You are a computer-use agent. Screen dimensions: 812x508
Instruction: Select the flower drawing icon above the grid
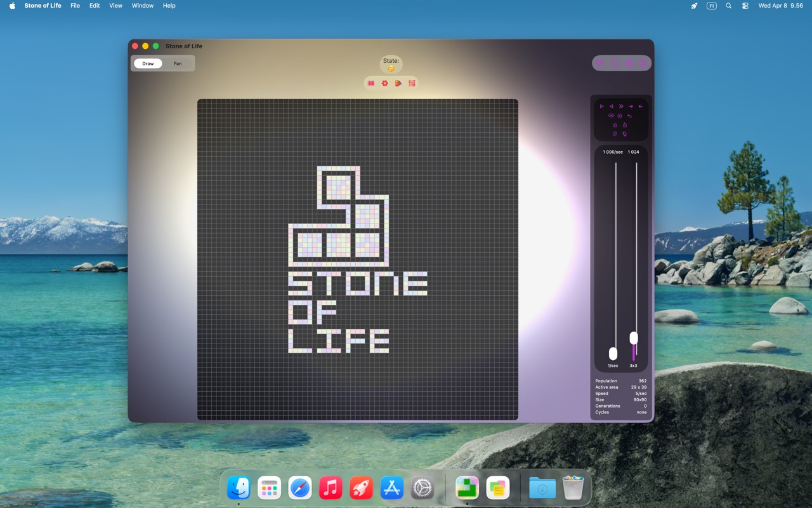tap(384, 83)
